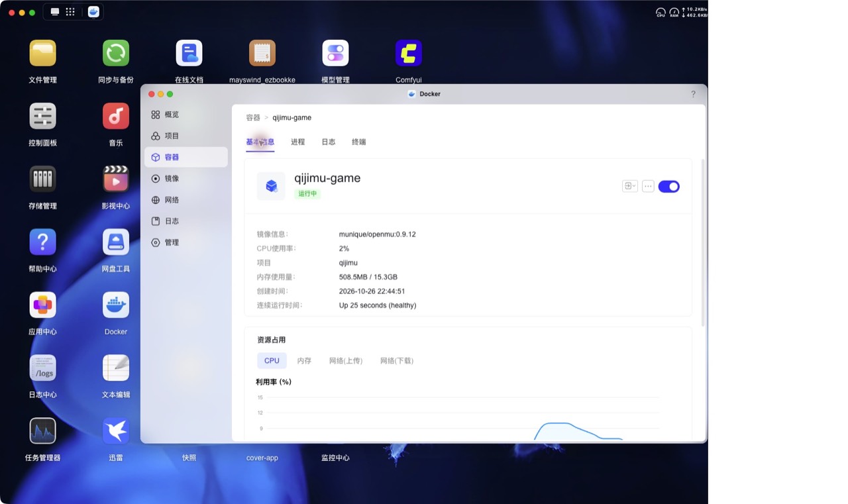This screenshot has width=848, height=504.
Task: Open the three-dot more options button
Action: click(x=648, y=187)
